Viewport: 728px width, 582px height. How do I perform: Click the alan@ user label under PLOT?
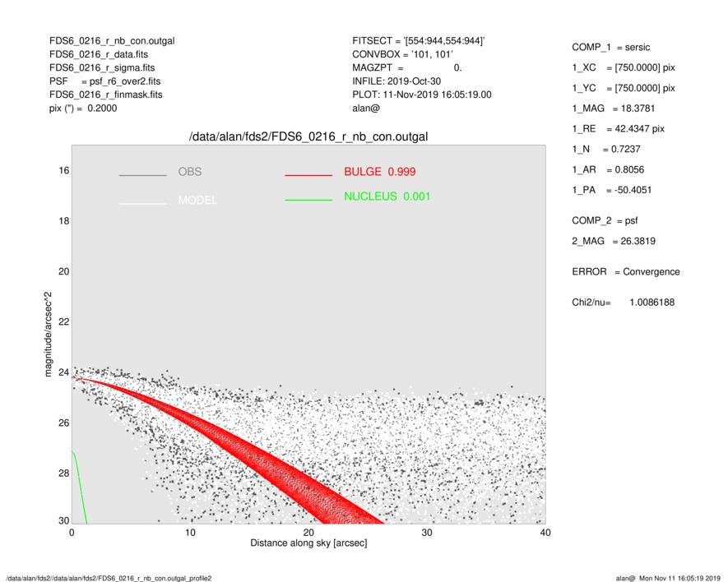pos(366,109)
